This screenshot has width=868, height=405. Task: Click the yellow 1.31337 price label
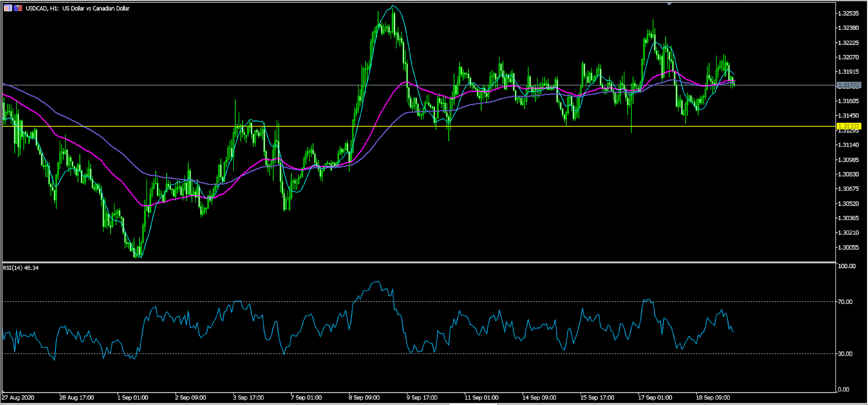point(848,126)
